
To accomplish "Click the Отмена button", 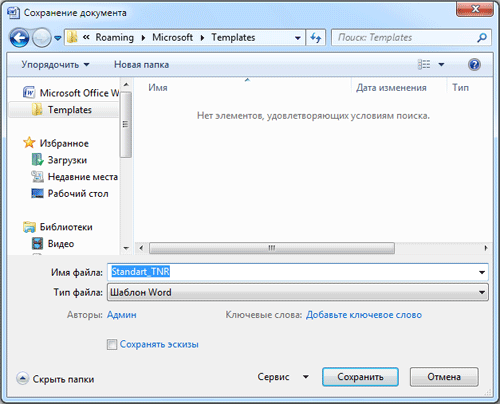I will click(x=444, y=377).
